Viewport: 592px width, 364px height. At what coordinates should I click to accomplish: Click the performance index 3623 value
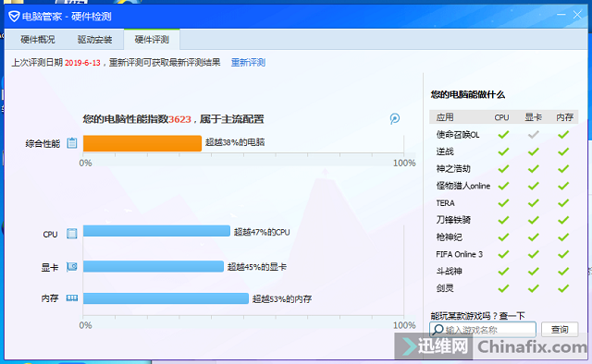179,119
